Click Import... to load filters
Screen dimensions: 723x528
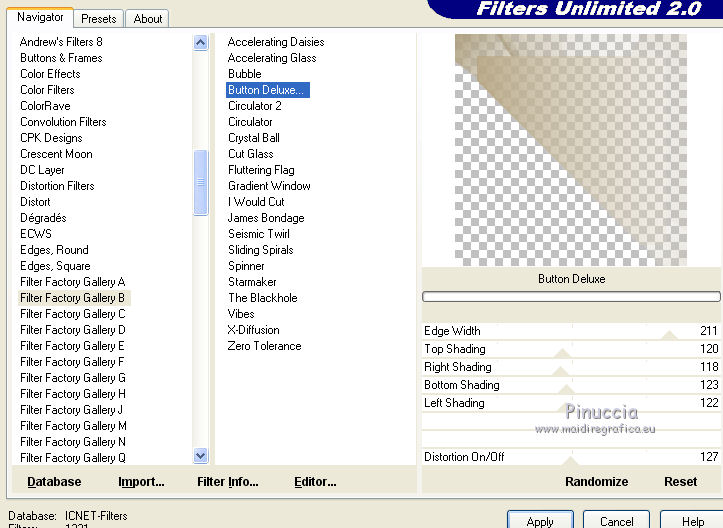click(141, 481)
